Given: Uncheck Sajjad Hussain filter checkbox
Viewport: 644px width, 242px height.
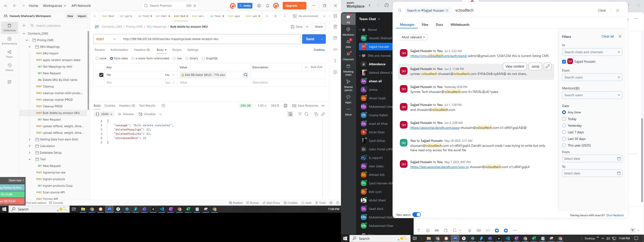Looking at the screenshot, I should click(x=564, y=62).
